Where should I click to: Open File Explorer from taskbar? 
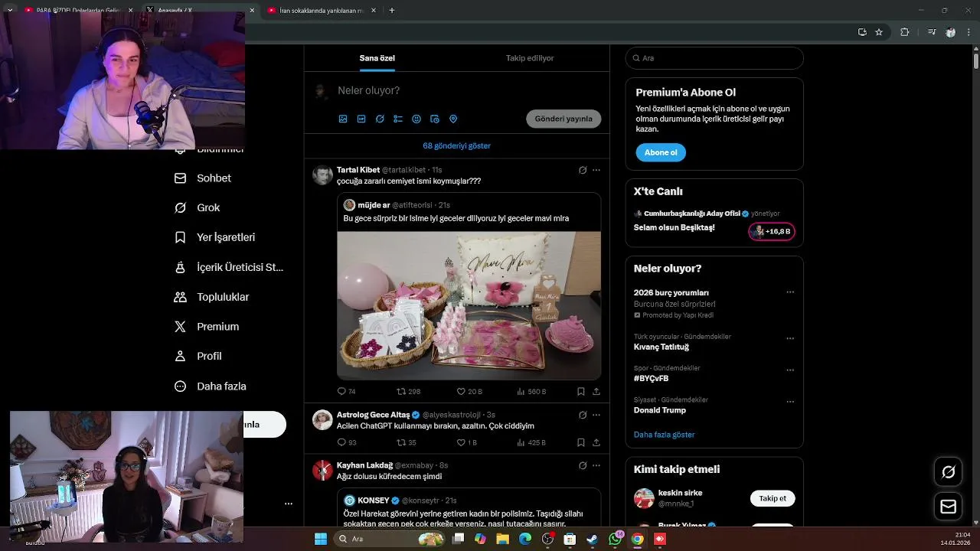click(502, 539)
